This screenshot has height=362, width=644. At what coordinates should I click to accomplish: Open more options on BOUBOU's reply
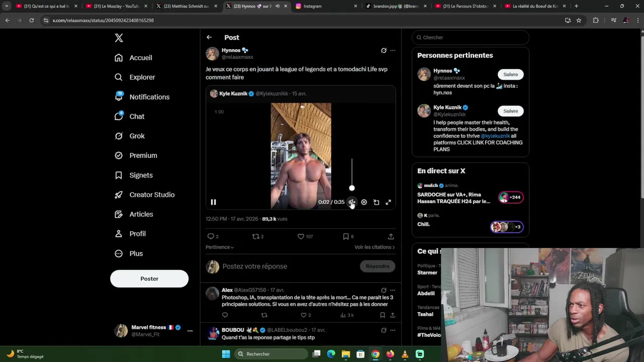[393, 330]
